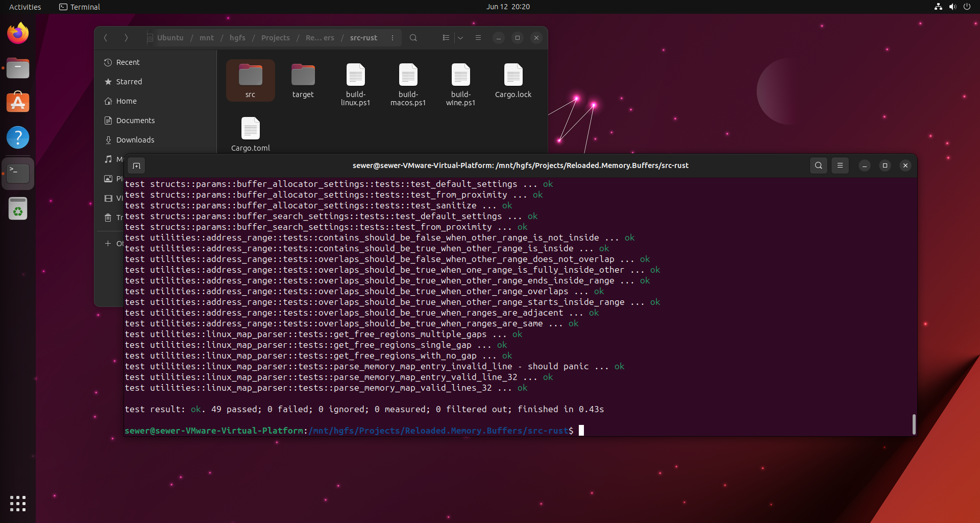Search the terminal scrollback output

tap(819, 165)
